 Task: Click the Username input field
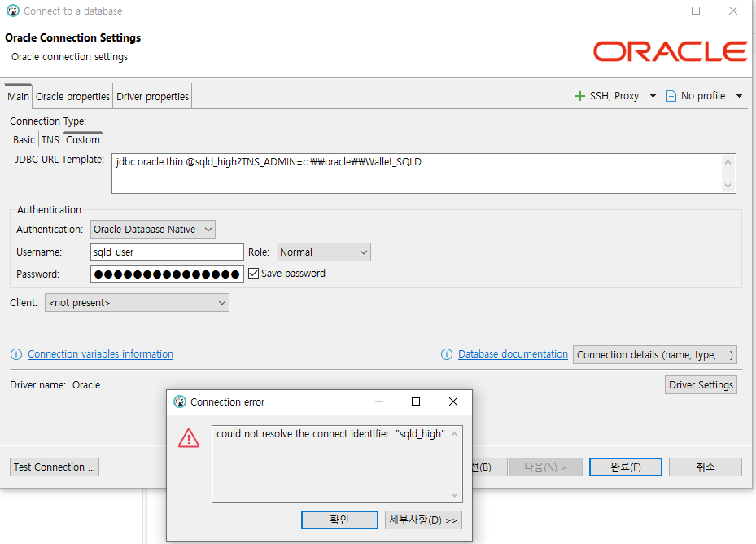[167, 252]
